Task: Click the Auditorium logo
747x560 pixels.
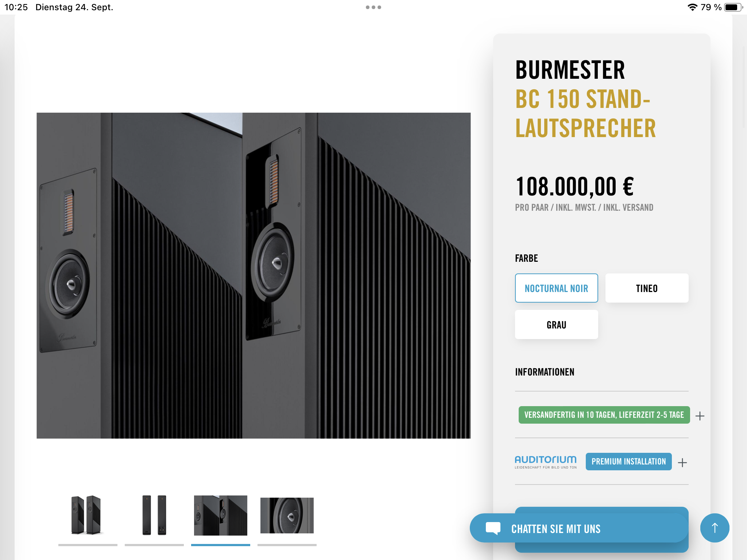Action: pyautogui.click(x=546, y=462)
